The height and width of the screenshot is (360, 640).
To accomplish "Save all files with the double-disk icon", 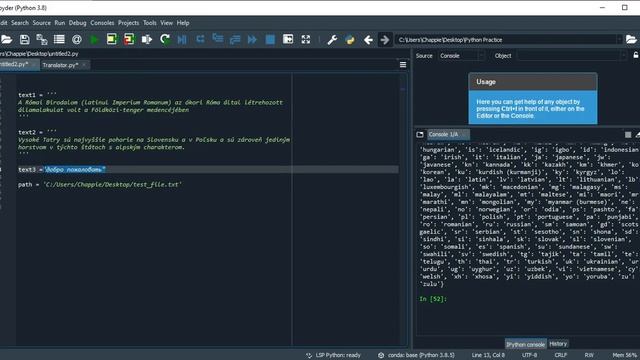I will point(42,40).
